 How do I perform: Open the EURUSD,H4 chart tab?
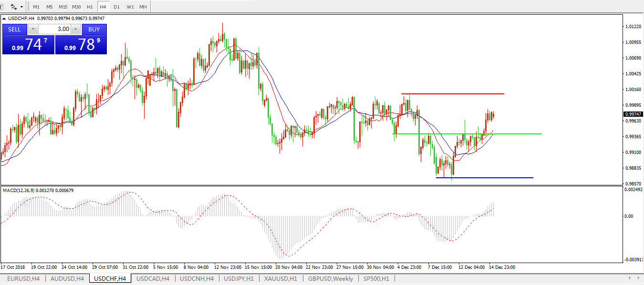tap(23, 278)
